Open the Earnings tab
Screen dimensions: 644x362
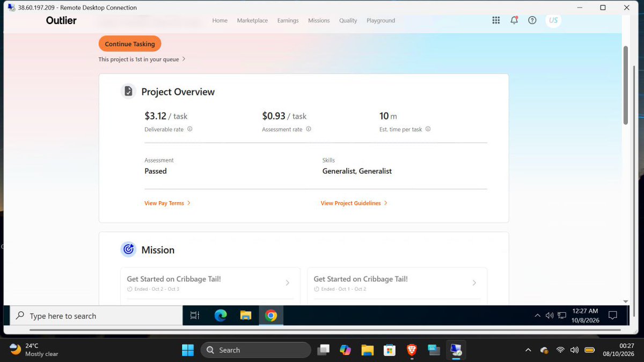(288, 20)
